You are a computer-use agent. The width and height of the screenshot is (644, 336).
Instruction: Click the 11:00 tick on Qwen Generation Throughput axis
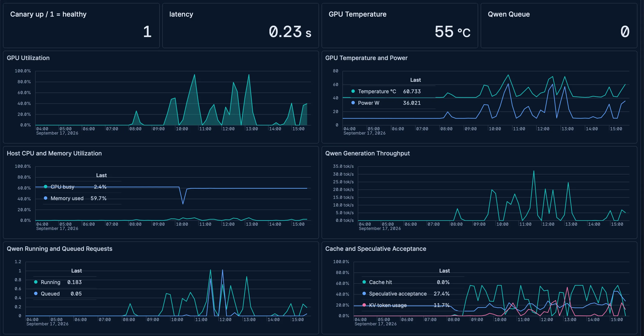(525, 224)
